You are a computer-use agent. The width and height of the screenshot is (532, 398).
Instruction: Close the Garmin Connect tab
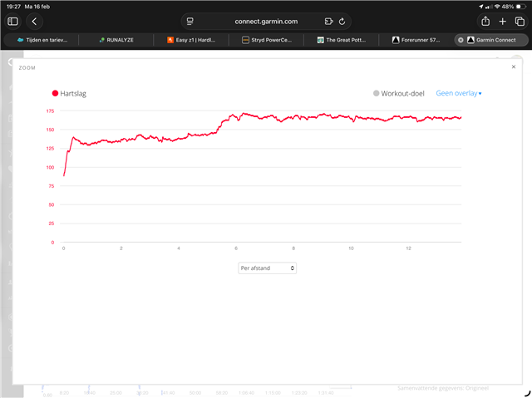coord(461,39)
